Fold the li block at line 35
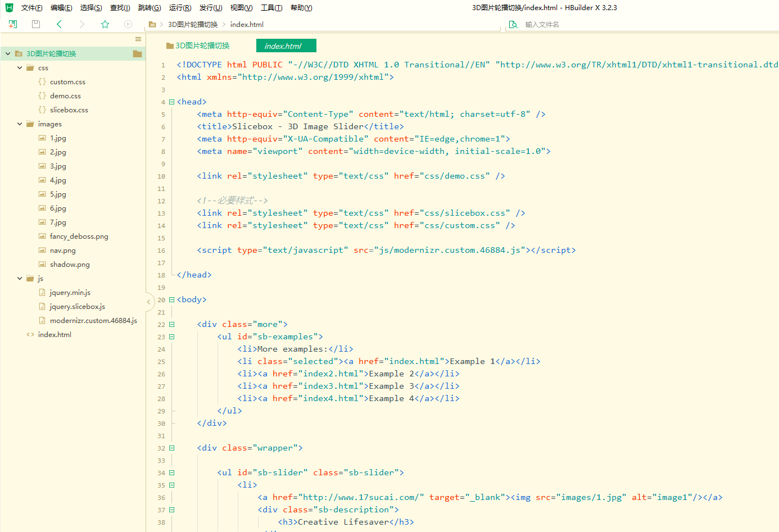 172,485
